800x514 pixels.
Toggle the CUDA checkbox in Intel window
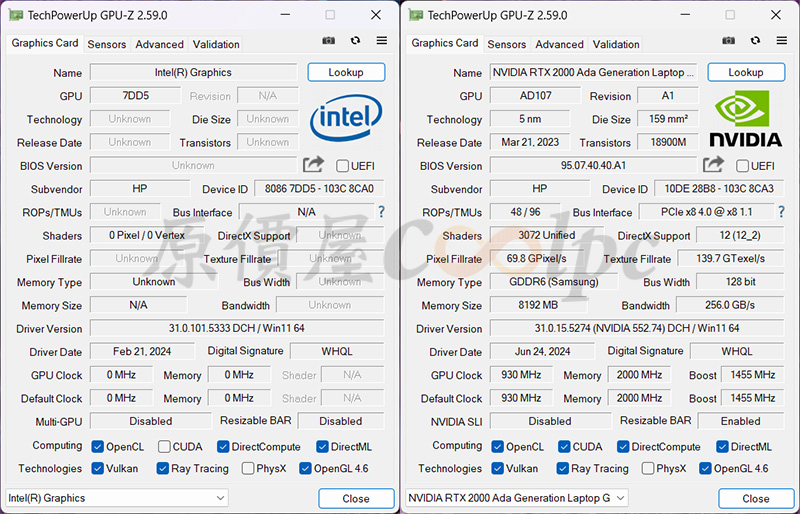tap(164, 447)
